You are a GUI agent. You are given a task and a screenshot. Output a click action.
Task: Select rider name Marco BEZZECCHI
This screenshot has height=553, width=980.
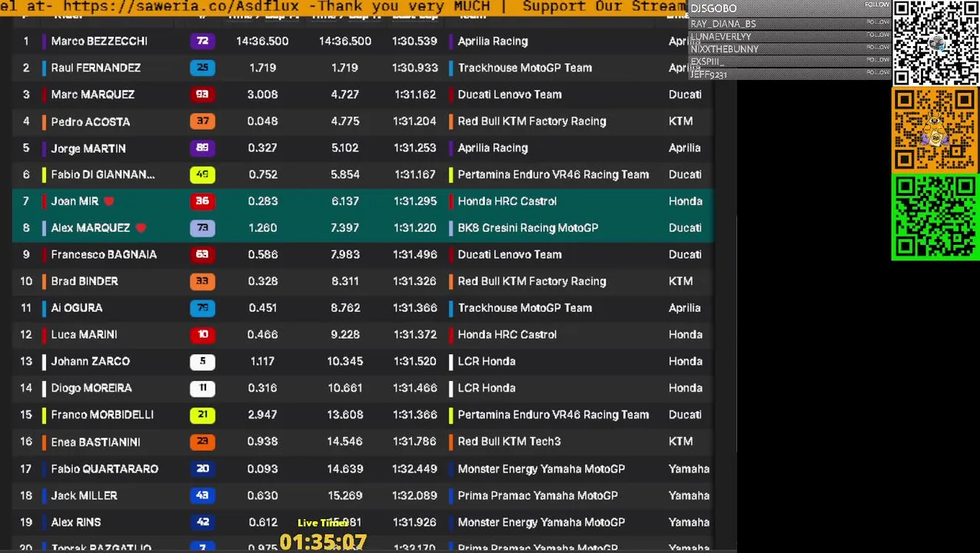(x=99, y=41)
